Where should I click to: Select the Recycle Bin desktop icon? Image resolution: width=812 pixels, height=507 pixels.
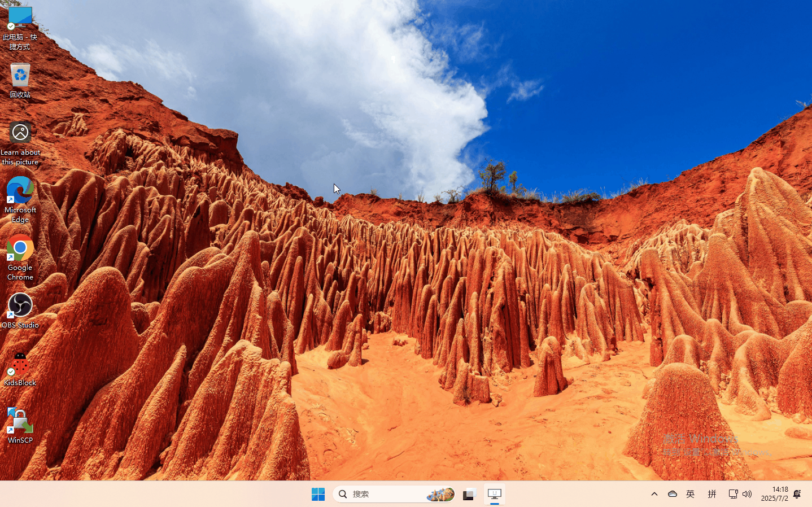pos(20,80)
